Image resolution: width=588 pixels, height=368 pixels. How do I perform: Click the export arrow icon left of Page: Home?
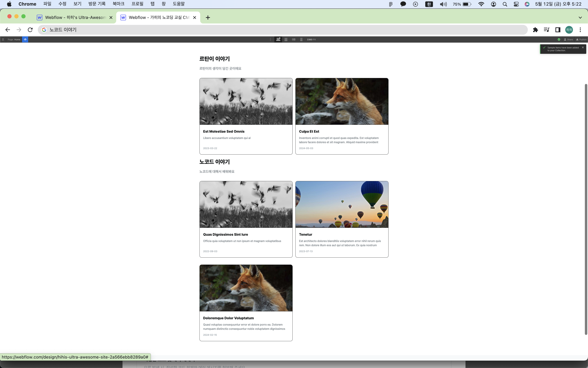point(3,39)
